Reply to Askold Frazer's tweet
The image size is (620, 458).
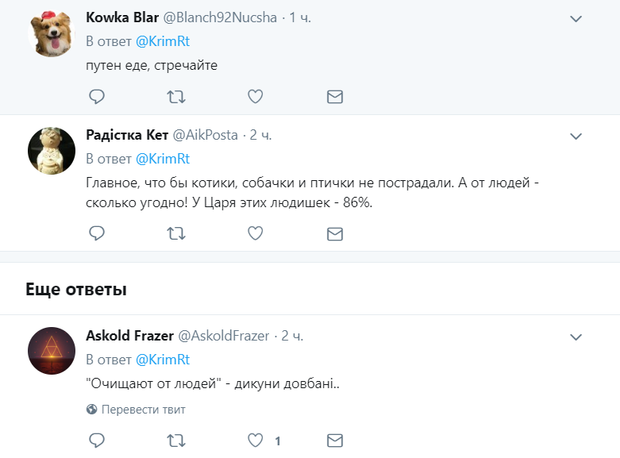point(97,440)
